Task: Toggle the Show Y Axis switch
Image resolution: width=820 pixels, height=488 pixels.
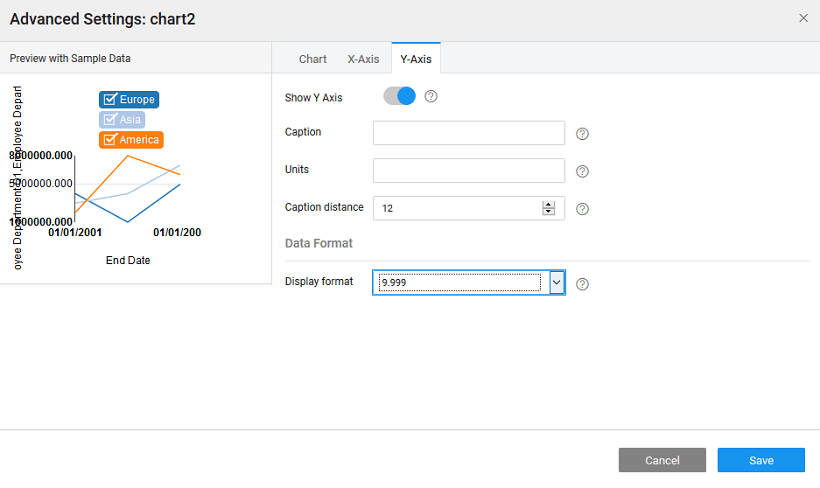Action: click(399, 96)
